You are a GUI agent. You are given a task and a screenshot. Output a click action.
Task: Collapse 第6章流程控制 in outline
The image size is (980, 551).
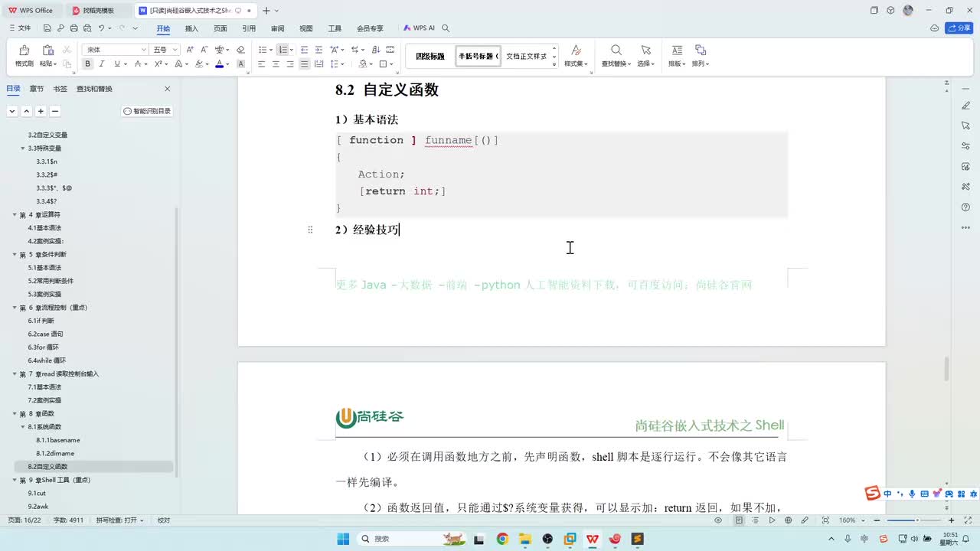(14, 308)
